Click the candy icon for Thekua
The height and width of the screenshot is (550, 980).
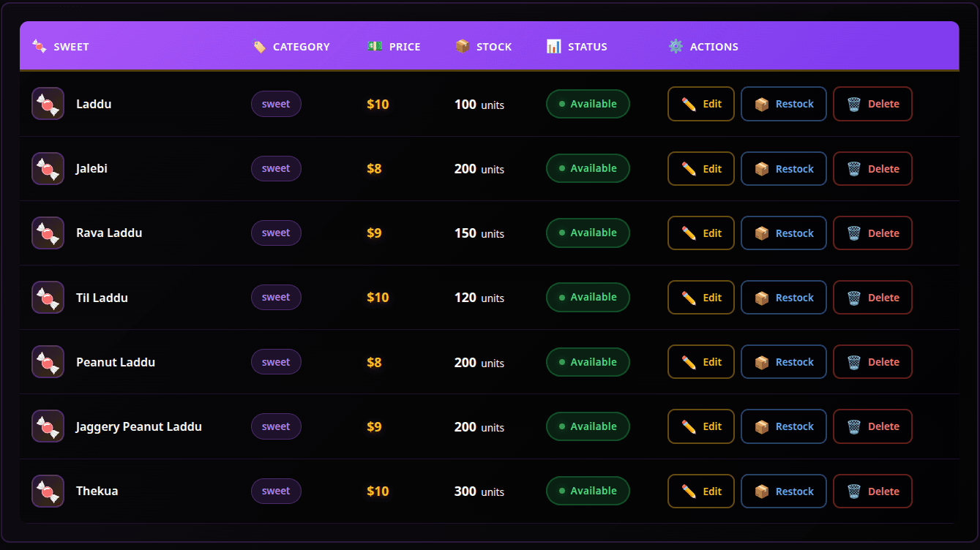(x=48, y=491)
